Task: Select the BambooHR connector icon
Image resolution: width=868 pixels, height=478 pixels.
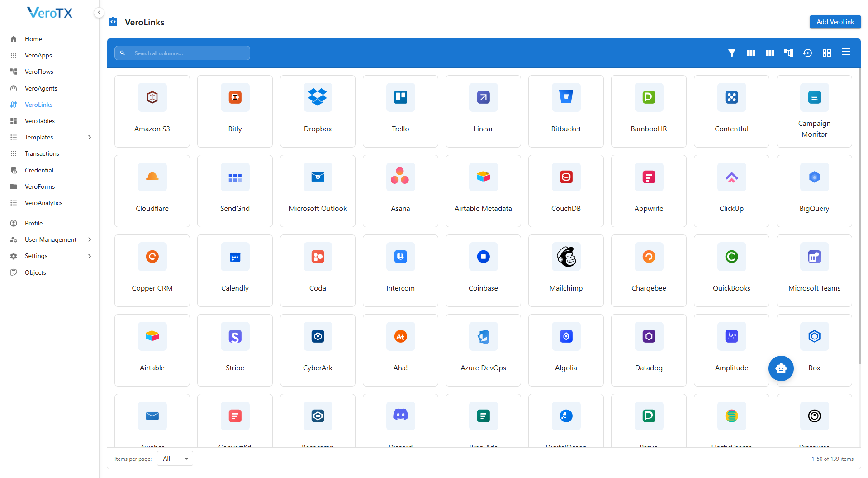Action: pyautogui.click(x=649, y=97)
